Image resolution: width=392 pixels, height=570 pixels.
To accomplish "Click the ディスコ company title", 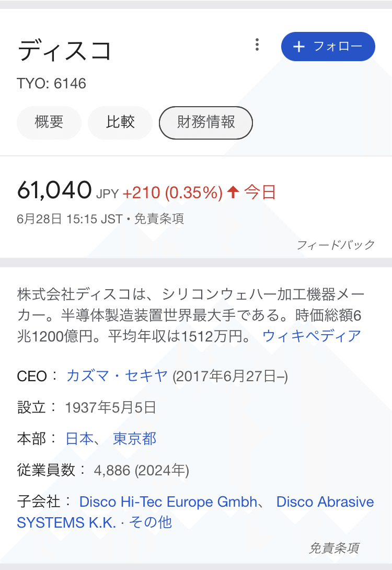I will coord(65,51).
